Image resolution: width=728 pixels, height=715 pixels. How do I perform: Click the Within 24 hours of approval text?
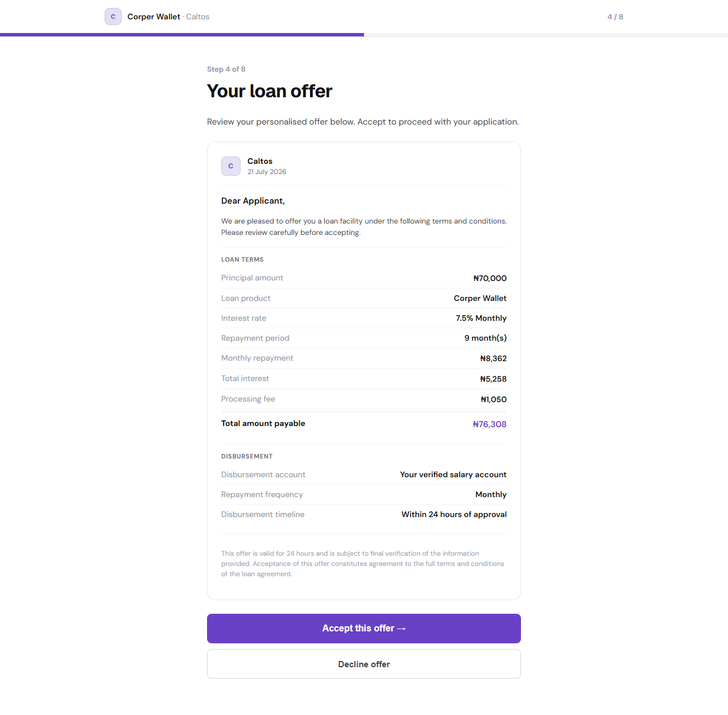coord(454,514)
